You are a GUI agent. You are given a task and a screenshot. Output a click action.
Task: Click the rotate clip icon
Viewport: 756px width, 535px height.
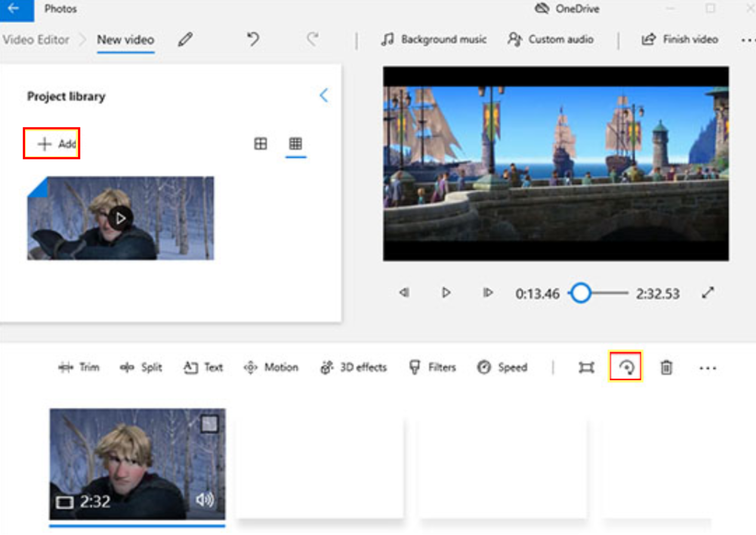(x=625, y=368)
